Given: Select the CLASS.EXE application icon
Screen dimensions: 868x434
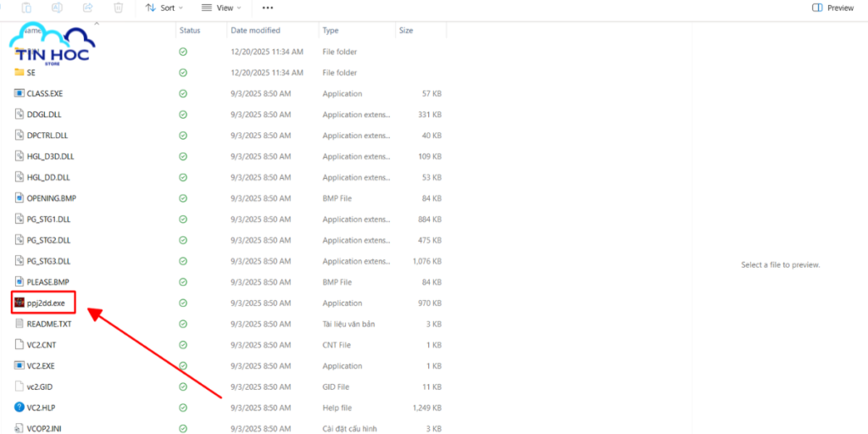Looking at the screenshot, I should (19, 93).
